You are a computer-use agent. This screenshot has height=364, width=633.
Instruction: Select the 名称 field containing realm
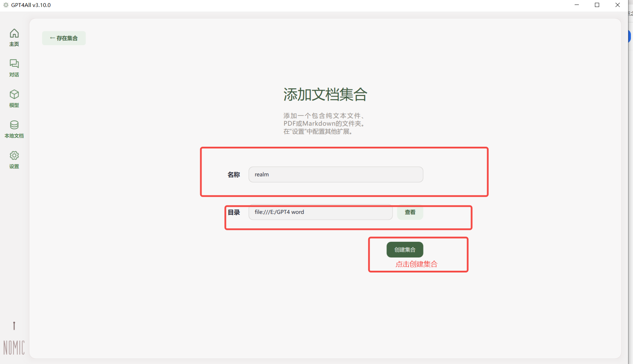coord(335,174)
